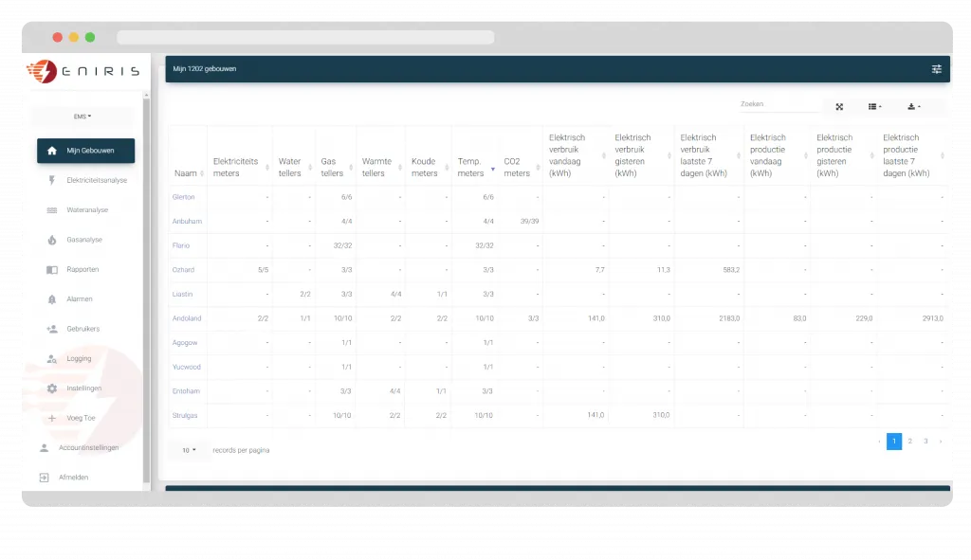Click the Eniris logo
This screenshot has height=560, width=971.
(83, 70)
